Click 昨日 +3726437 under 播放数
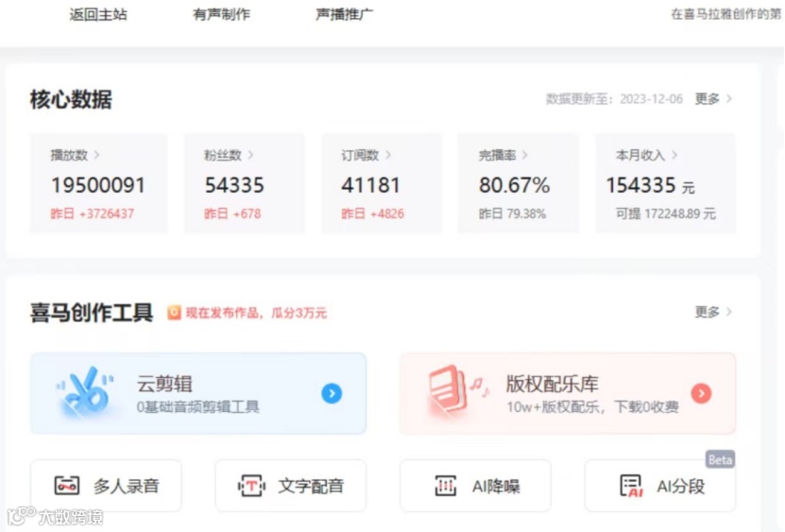Viewport: 785px width, 532px height. (x=93, y=214)
